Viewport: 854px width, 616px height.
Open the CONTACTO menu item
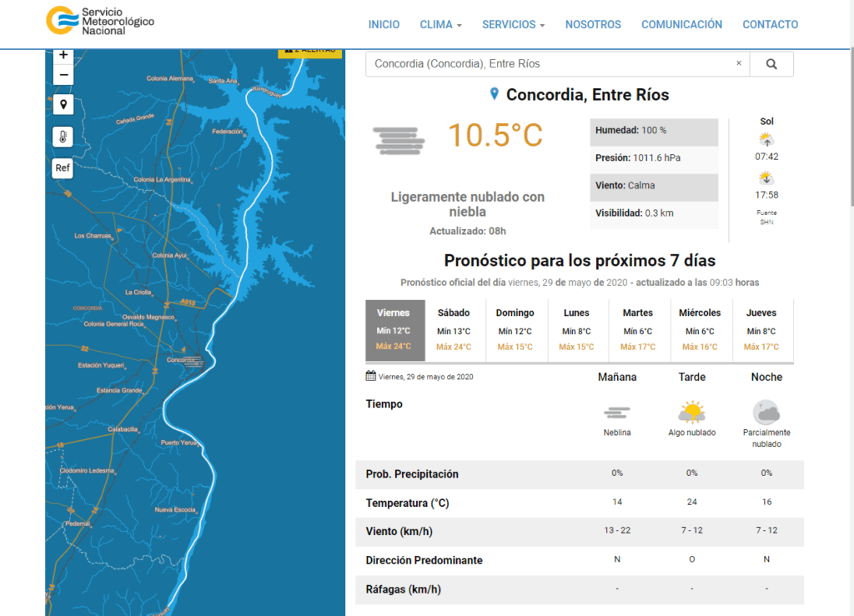(770, 24)
